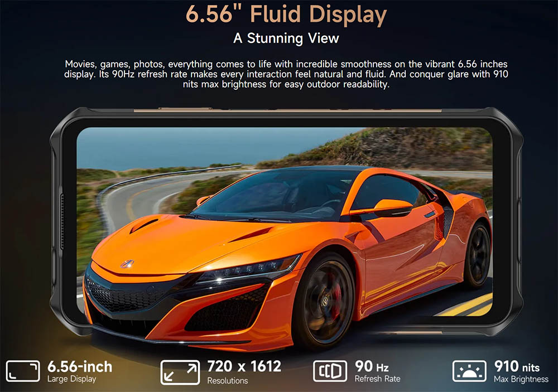Select the 6.56" Fluid Display heading

pos(286,15)
